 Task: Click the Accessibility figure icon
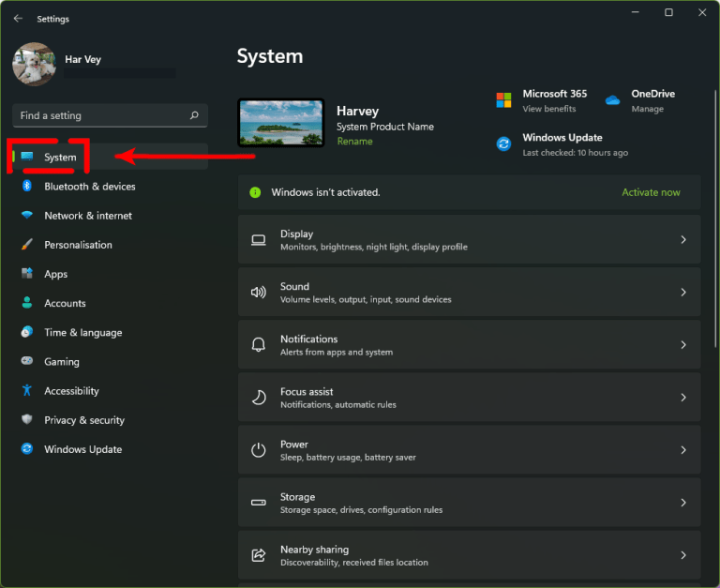pyautogui.click(x=27, y=390)
